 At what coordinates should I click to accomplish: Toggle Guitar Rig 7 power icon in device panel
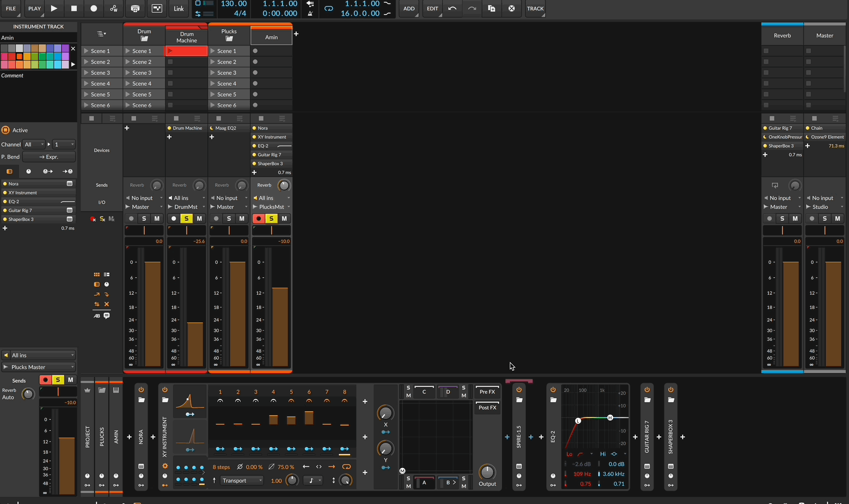(x=647, y=390)
